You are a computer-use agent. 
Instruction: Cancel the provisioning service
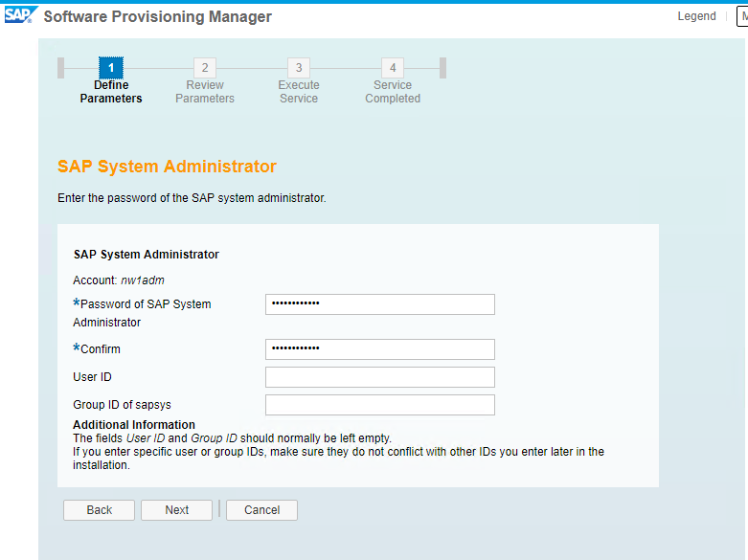pos(261,510)
